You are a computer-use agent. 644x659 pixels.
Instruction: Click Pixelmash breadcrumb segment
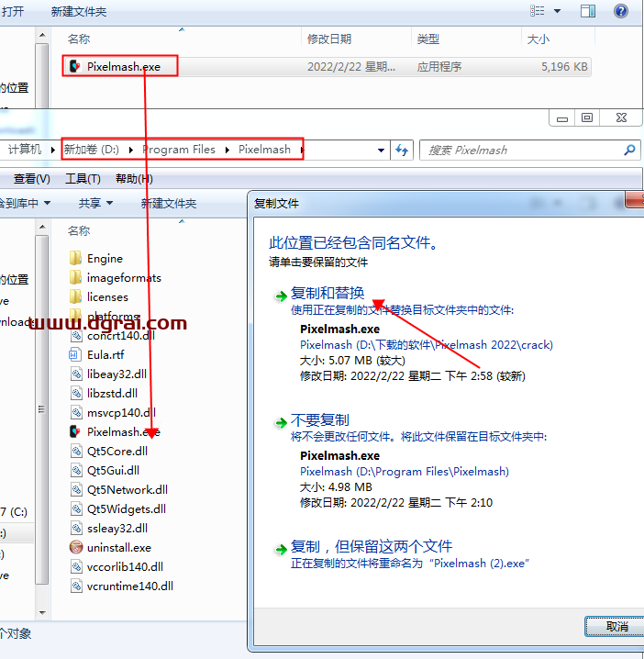click(x=264, y=150)
